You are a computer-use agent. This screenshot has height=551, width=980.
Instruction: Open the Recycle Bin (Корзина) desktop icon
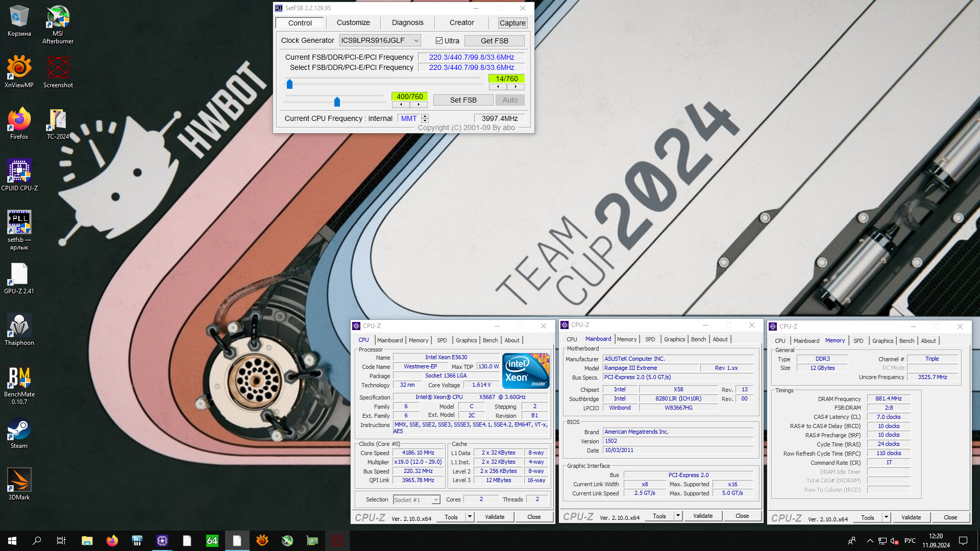coord(19,21)
